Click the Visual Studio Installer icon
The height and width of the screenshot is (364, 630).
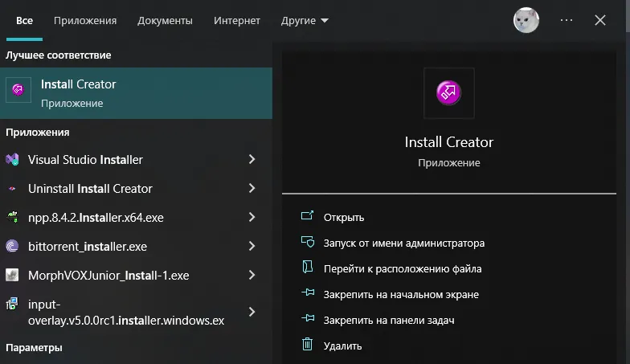12,159
